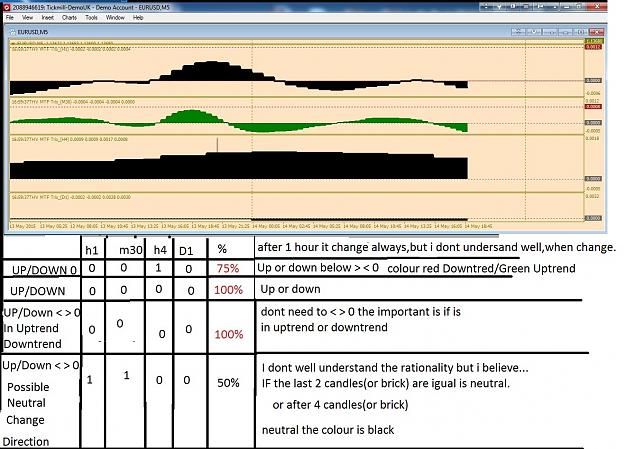625x449 pixels.
Task: Click the 13 May 2015 time label
Action: point(23,226)
